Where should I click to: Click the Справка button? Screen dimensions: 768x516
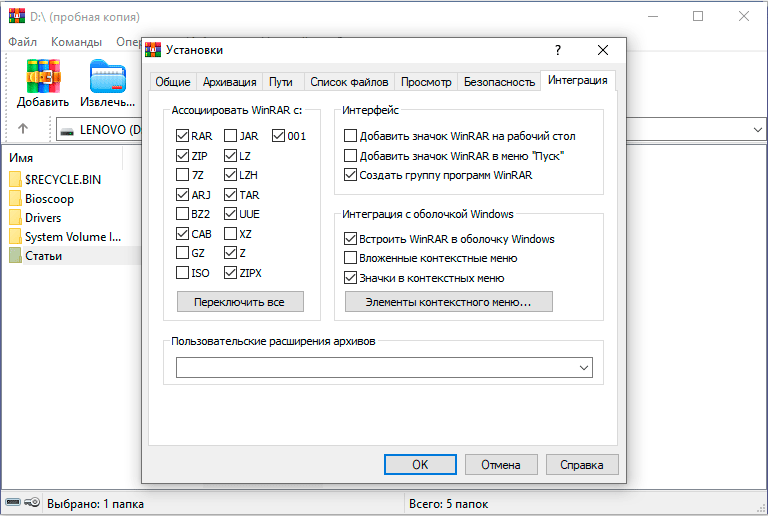pos(582,464)
